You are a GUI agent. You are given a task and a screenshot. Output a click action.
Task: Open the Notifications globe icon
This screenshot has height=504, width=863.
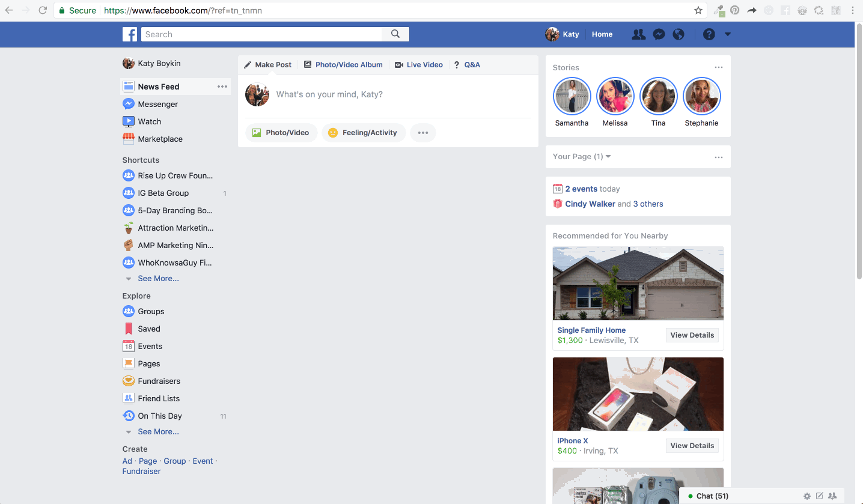pyautogui.click(x=679, y=34)
